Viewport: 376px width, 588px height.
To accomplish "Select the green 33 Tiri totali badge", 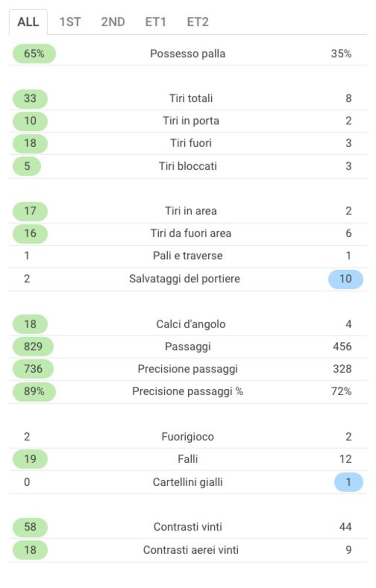I will (x=30, y=98).
